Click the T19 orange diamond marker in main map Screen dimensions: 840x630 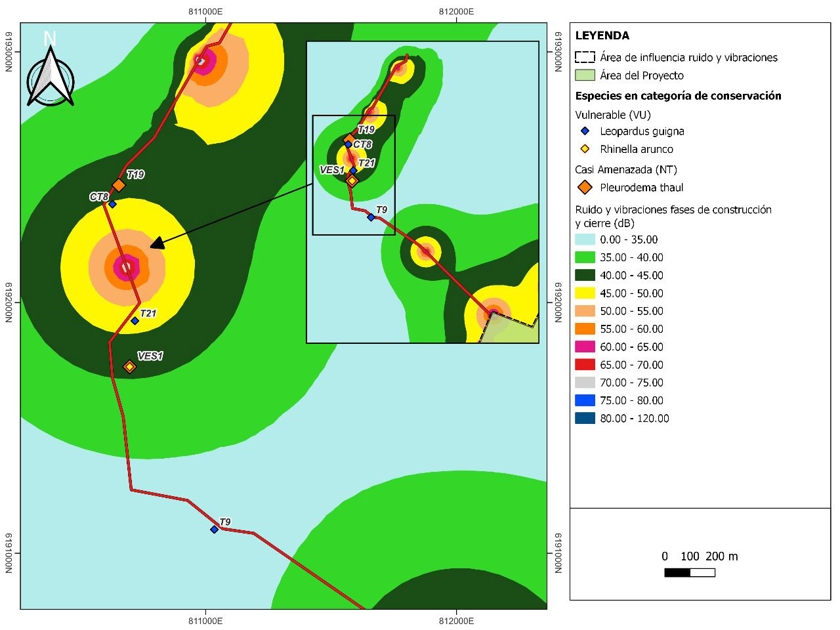(119, 186)
